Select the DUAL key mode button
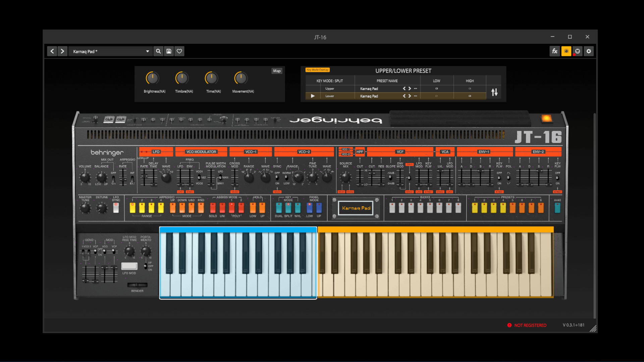The image size is (644, 362). tap(279, 208)
